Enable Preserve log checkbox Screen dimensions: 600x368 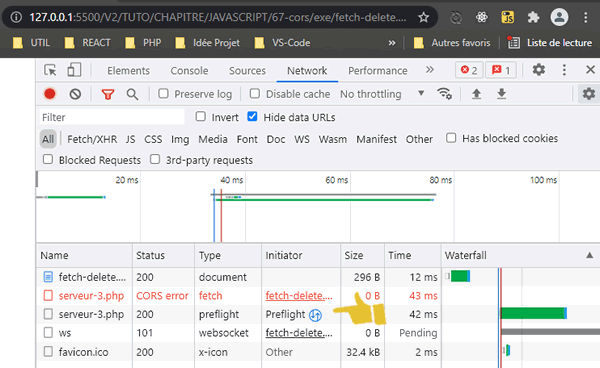tap(163, 93)
